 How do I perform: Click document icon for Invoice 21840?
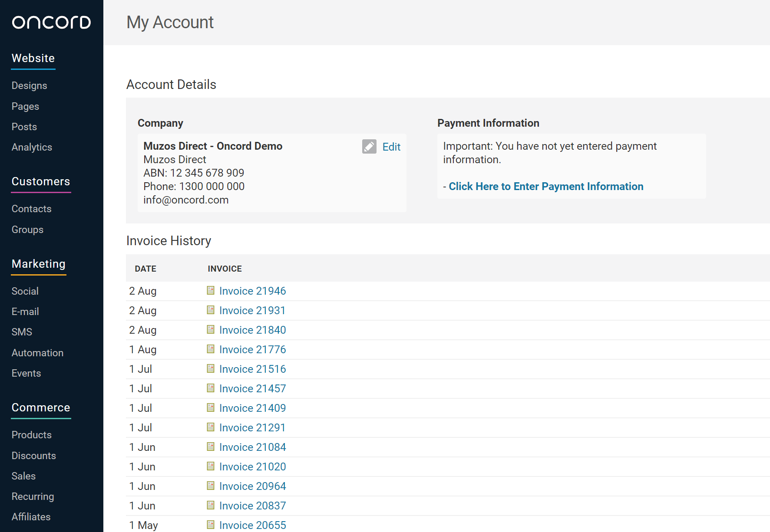[211, 329]
